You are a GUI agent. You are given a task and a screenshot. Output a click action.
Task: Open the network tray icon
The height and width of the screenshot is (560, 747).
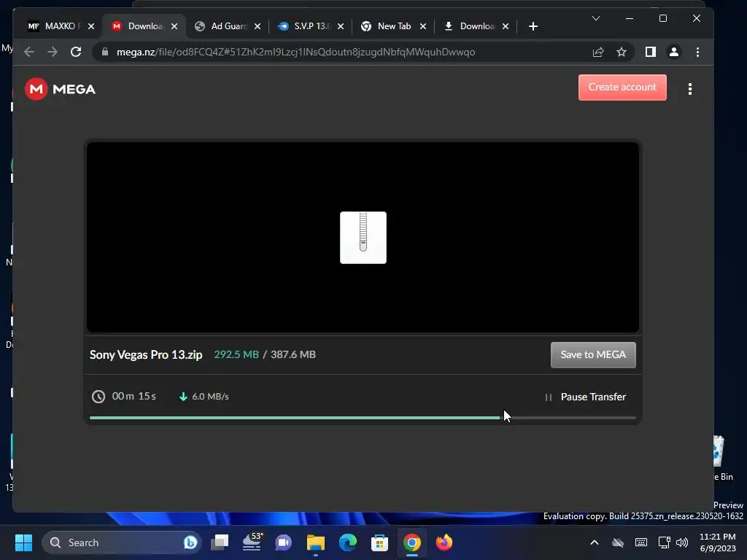coord(664,542)
